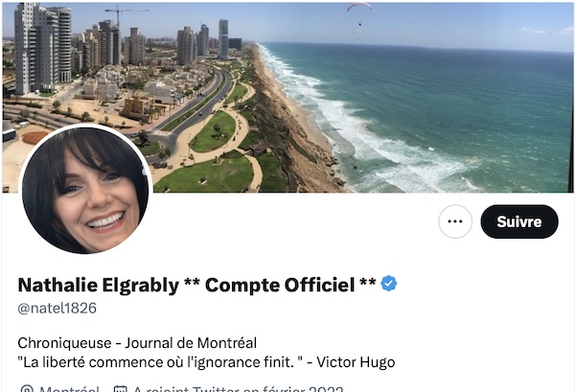
Task: Open the coastal banner header image
Action: [x=287, y=97]
